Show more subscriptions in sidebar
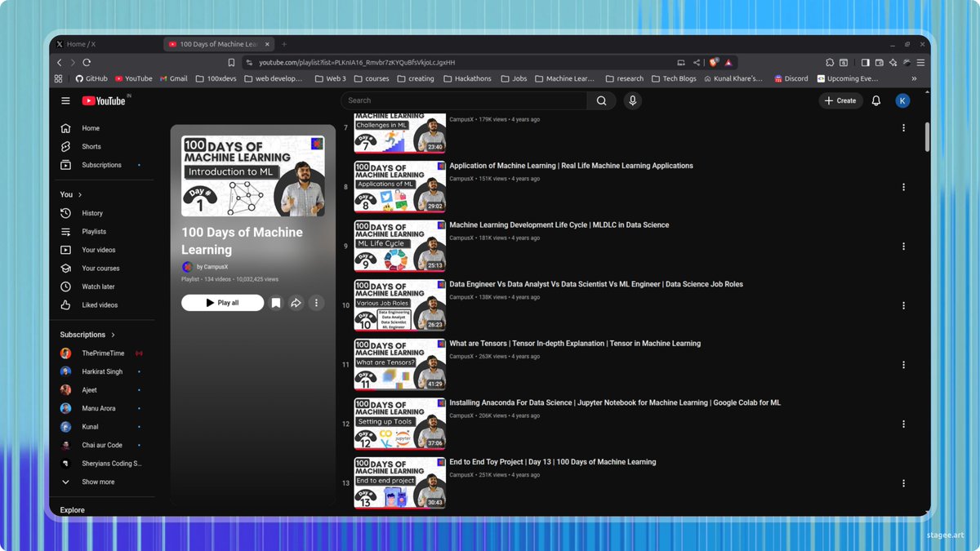 tap(100, 482)
